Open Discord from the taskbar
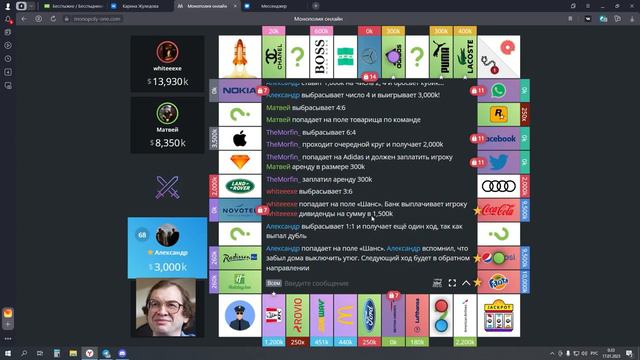The width and height of the screenshot is (640, 360). (x=122, y=353)
